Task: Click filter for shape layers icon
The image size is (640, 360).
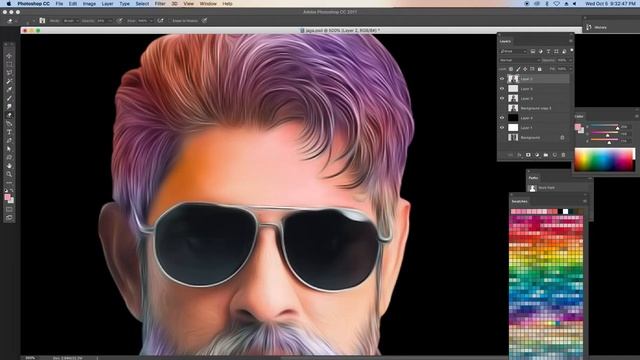Action: pos(556,51)
